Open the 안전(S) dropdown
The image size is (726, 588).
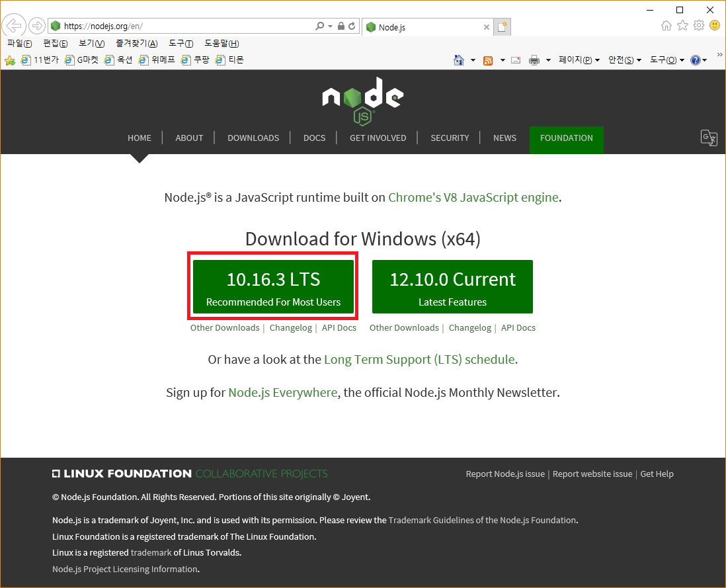625,60
